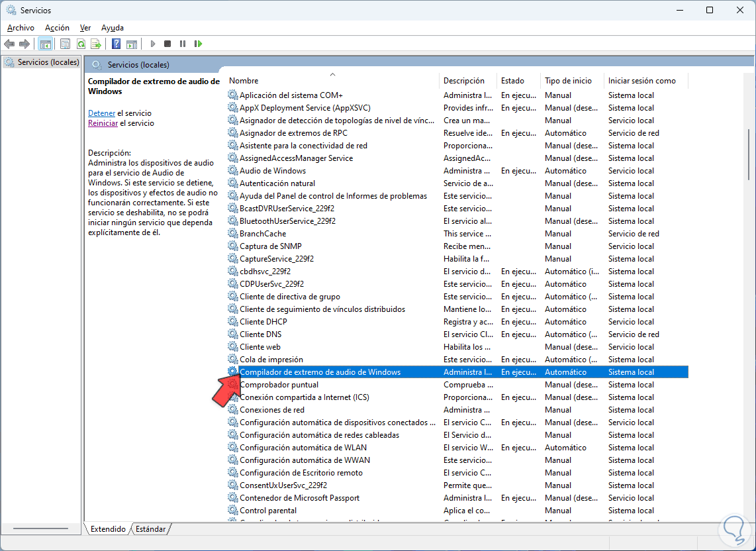Go back with the toolbar left arrow

click(x=9, y=44)
